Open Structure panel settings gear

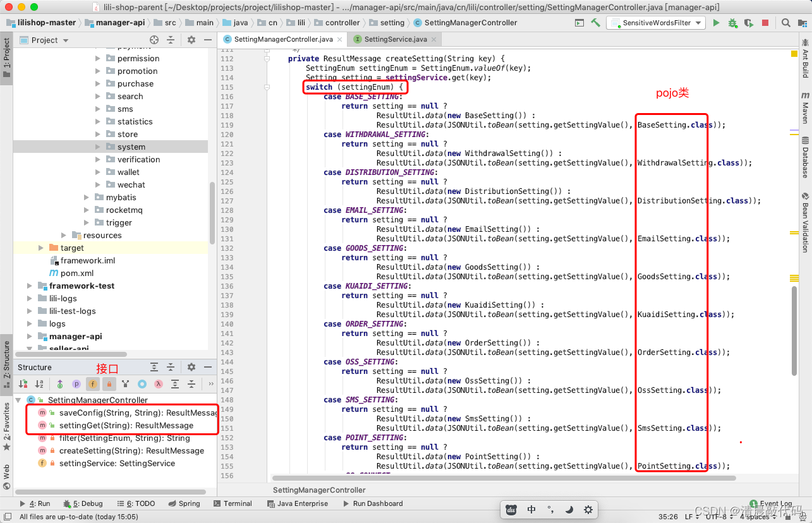[x=191, y=367]
